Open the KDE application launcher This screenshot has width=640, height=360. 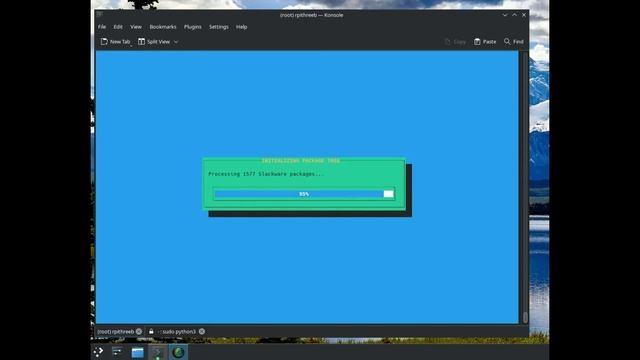coord(98,352)
